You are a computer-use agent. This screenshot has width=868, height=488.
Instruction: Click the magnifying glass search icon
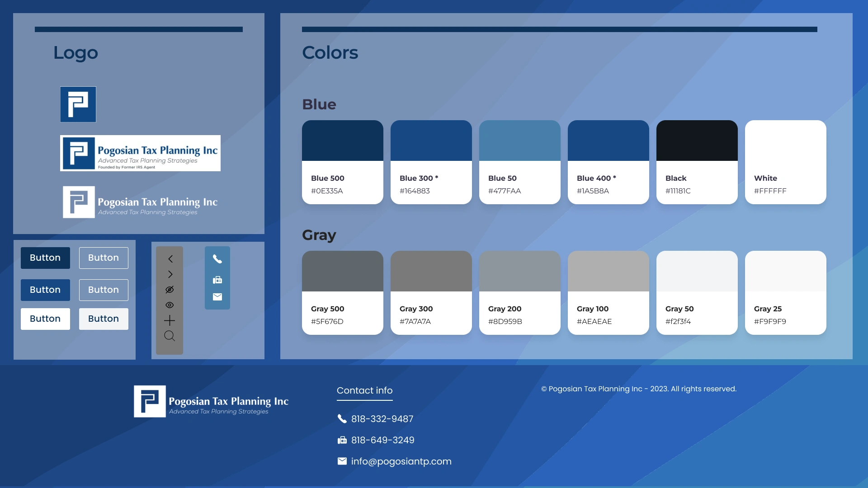click(170, 336)
